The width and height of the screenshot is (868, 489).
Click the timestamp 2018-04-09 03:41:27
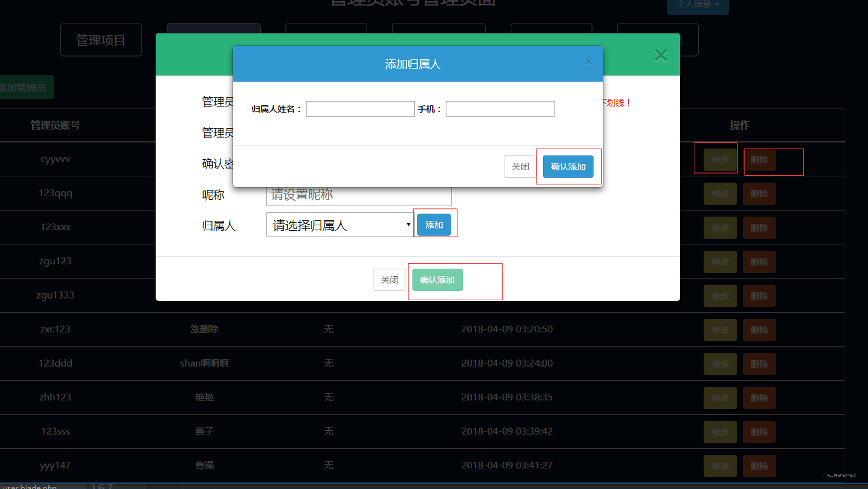[507, 465]
